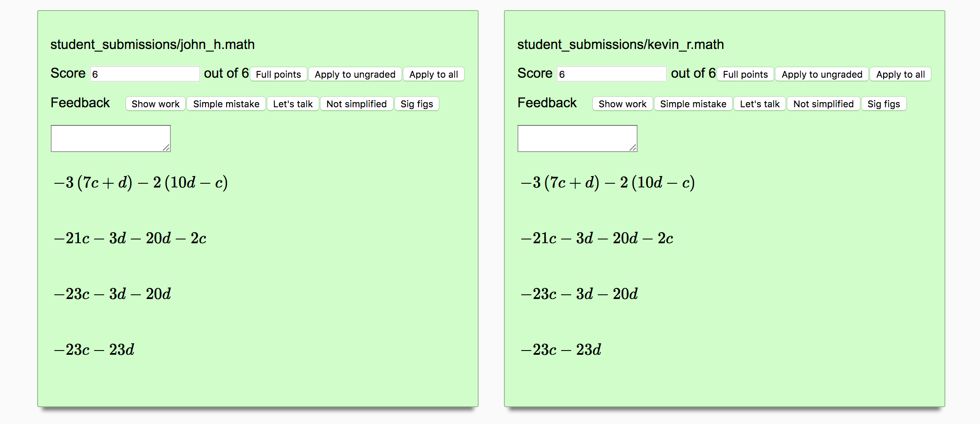This screenshot has width=980, height=424.
Task: Add Simple mistake feedback to kevin_r
Action: click(693, 104)
